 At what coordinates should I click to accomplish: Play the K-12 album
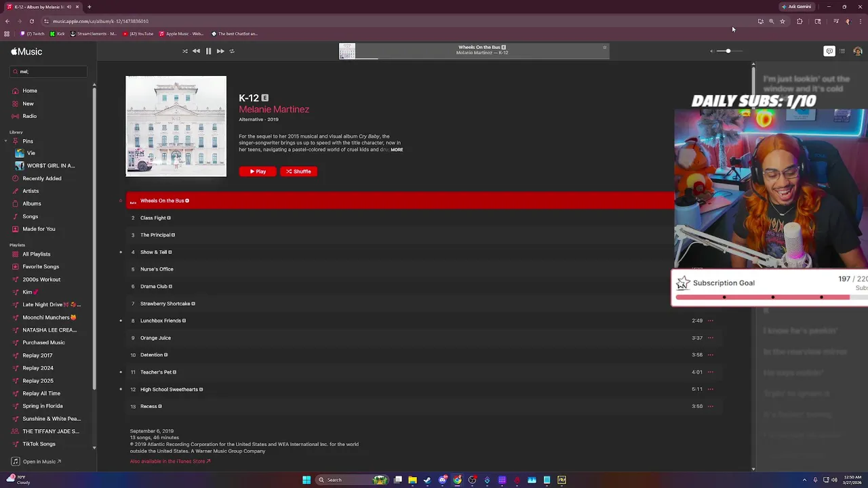[258, 171]
